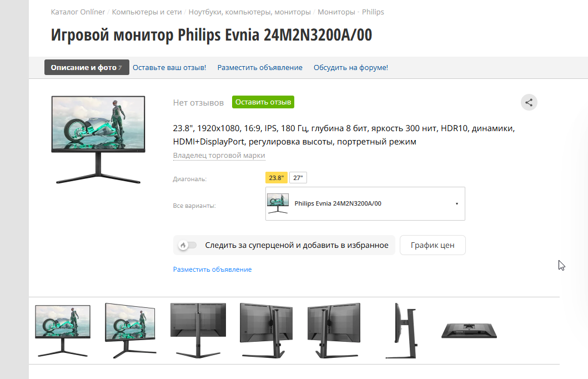Go to the Мониторы breadcrumb
Image resolution: width=588 pixels, height=379 pixels.
tap(336, 12)
